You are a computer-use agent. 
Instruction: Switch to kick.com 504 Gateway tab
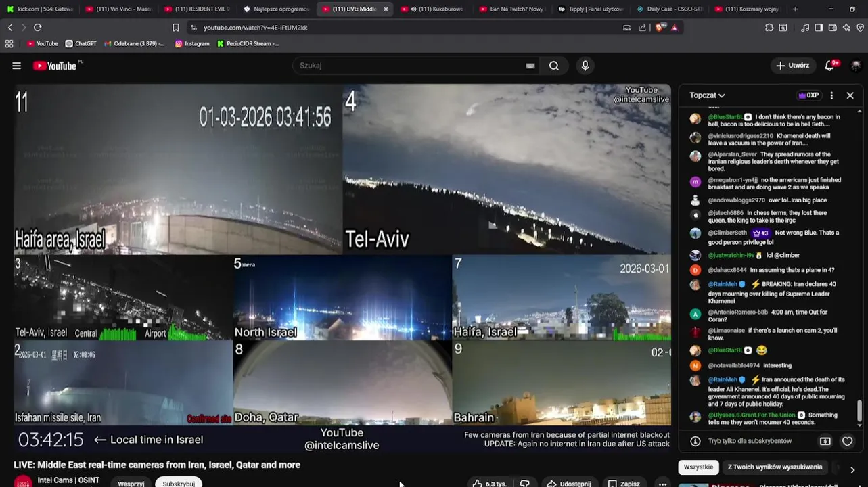[x=41, y=9]
